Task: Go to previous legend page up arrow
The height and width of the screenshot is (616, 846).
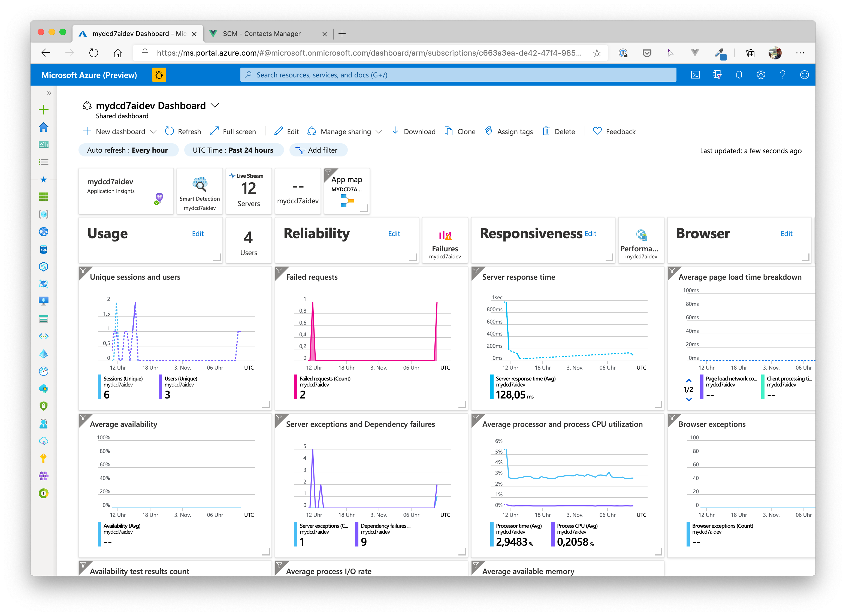Action: click(x=688, y=381)
